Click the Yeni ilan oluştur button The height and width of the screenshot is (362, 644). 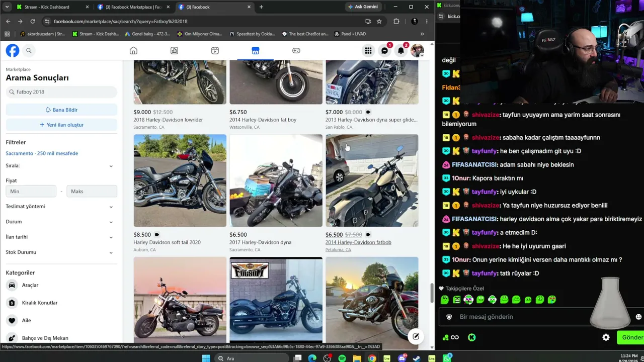click(61, 125)
